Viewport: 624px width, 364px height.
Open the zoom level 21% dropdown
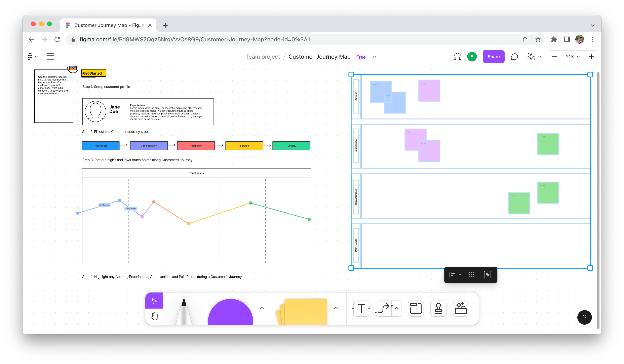(x=572, y=57)
